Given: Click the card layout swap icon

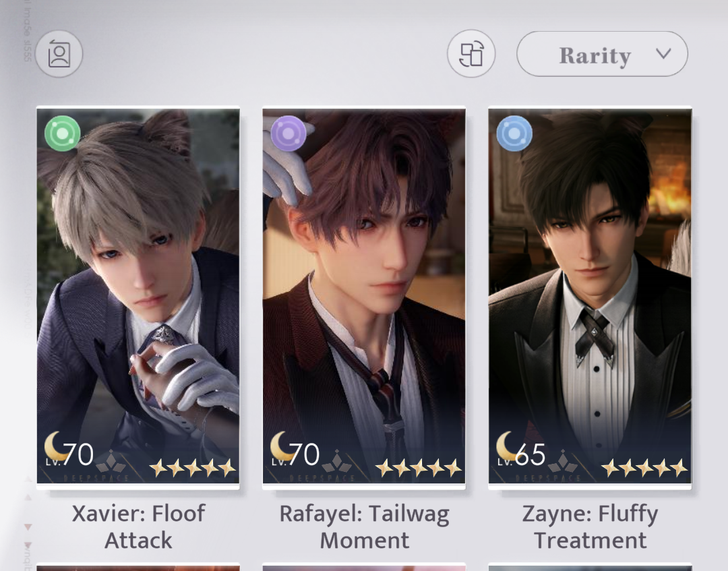Looking at the screenshot, I should point(471,54).
